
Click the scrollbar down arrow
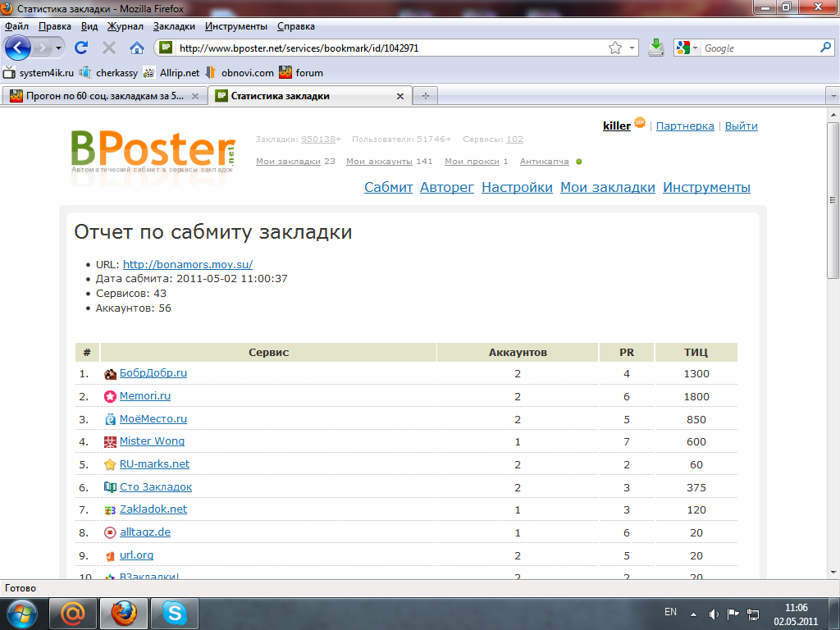833,572
